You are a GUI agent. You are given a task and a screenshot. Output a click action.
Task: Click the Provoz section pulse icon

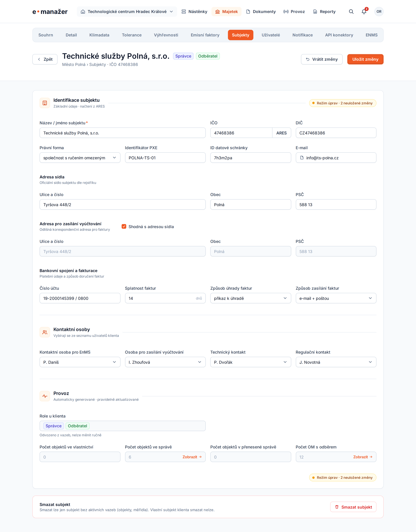tap(45, 396)
